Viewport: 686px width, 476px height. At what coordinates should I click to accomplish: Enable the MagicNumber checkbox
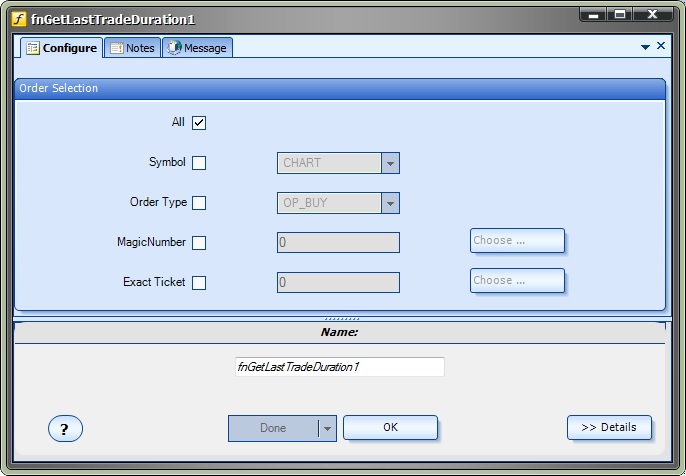click(199, 243)
